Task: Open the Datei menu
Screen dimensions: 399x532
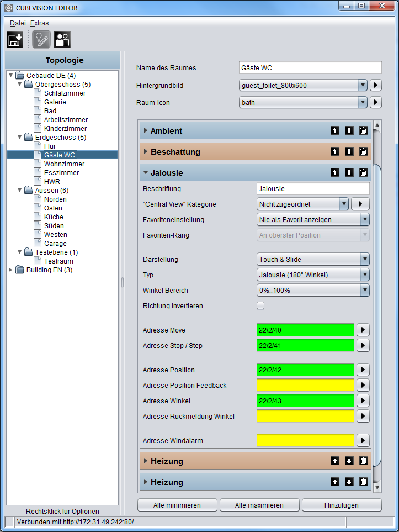Action: click(18, 23)
